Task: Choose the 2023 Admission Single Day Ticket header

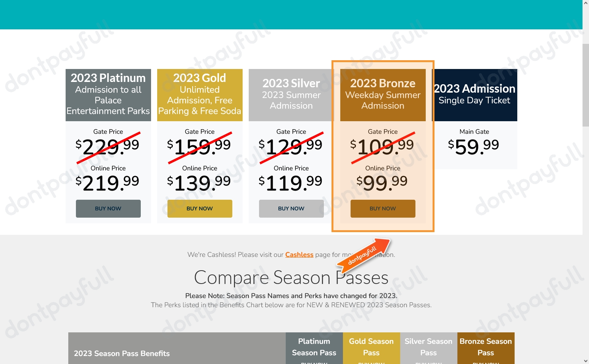Action: [475, 95]
